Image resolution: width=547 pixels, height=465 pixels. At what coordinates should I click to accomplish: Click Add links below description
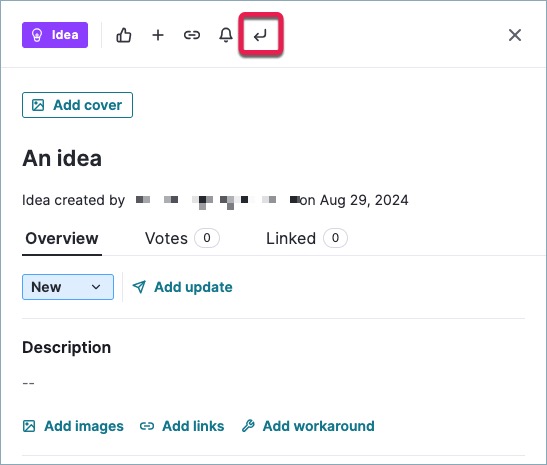tap(182, 426)
